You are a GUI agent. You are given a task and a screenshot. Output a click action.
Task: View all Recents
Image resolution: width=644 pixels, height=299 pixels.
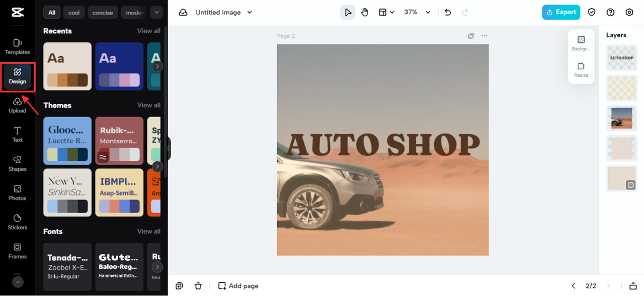[x=149, y=31]
